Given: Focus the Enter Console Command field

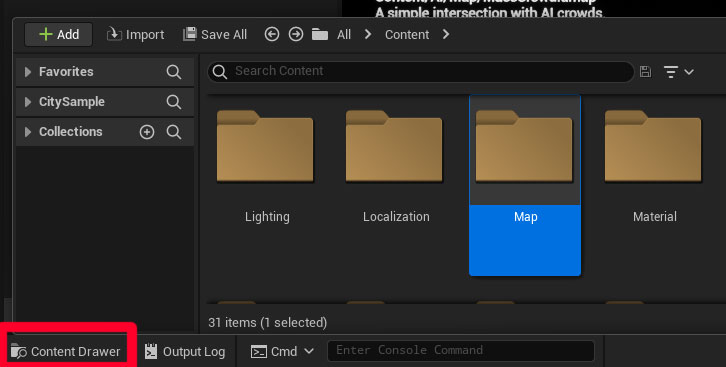Looking at the screenshot, I should click(x=461, y=350).
